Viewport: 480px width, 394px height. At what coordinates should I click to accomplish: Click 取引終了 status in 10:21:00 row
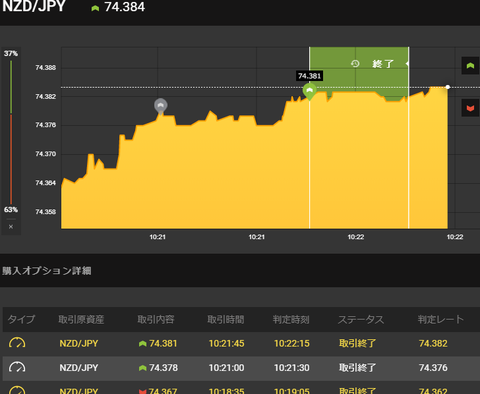click(x=357, y=368)
